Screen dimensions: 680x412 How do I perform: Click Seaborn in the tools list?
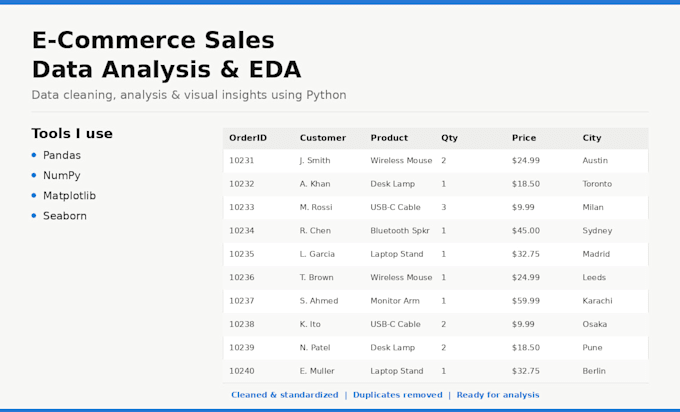click(x=65, y=216)
